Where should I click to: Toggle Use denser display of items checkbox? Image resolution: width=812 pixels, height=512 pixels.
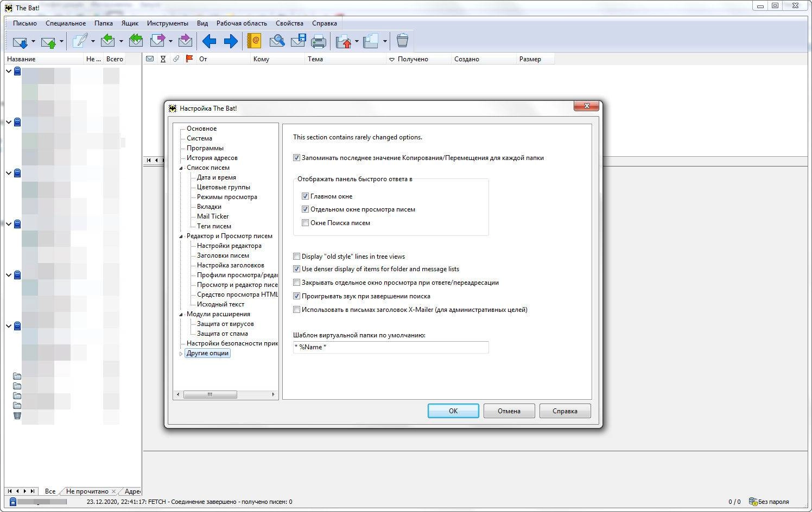[297, 269]
